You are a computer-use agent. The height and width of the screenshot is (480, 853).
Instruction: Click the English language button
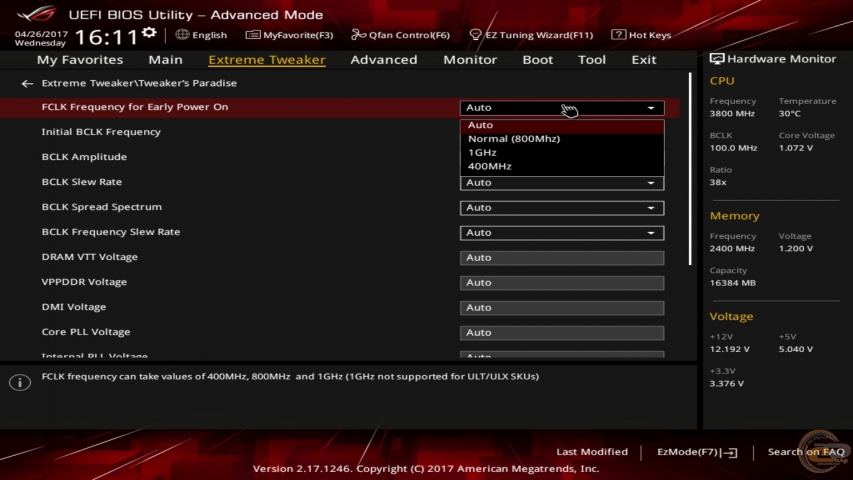pos(201,35)
